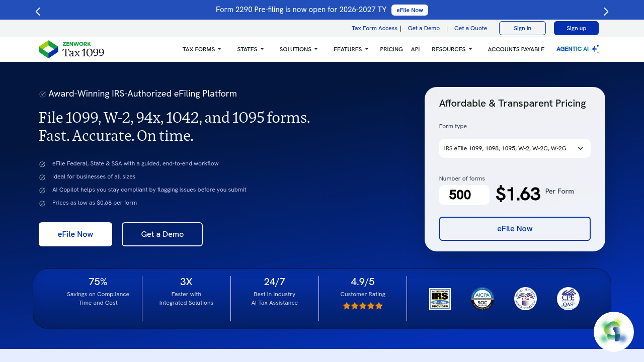644x362 pixels.
Task: Expand the Tax Forms menu
Action: click(x=201, y=49)
